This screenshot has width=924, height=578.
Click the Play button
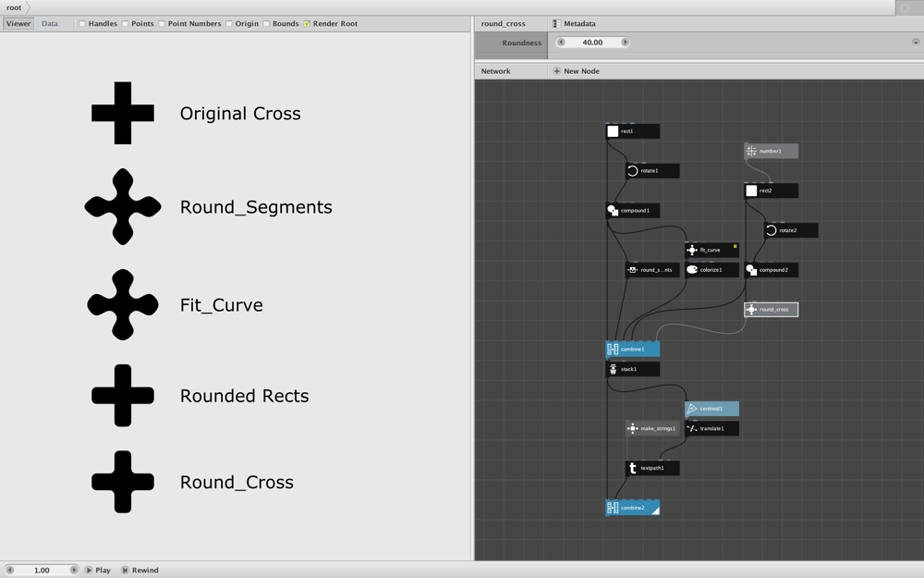(x=98, y=571)
